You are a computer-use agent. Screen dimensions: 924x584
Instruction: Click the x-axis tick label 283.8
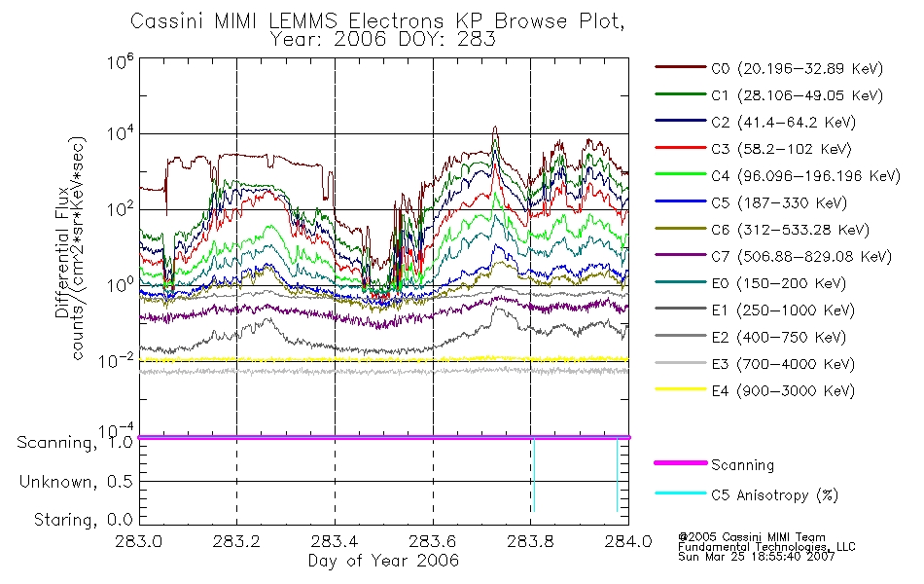(530, 541)
